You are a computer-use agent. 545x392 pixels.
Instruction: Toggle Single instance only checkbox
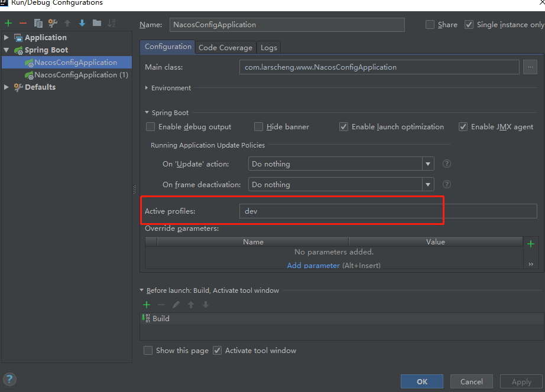pyautogui.click(x=469, y=25)
